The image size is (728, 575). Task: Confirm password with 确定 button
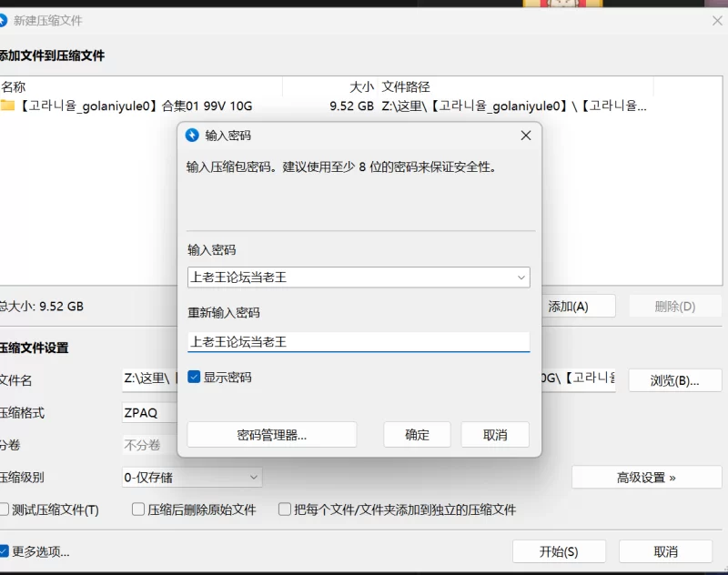417,434
